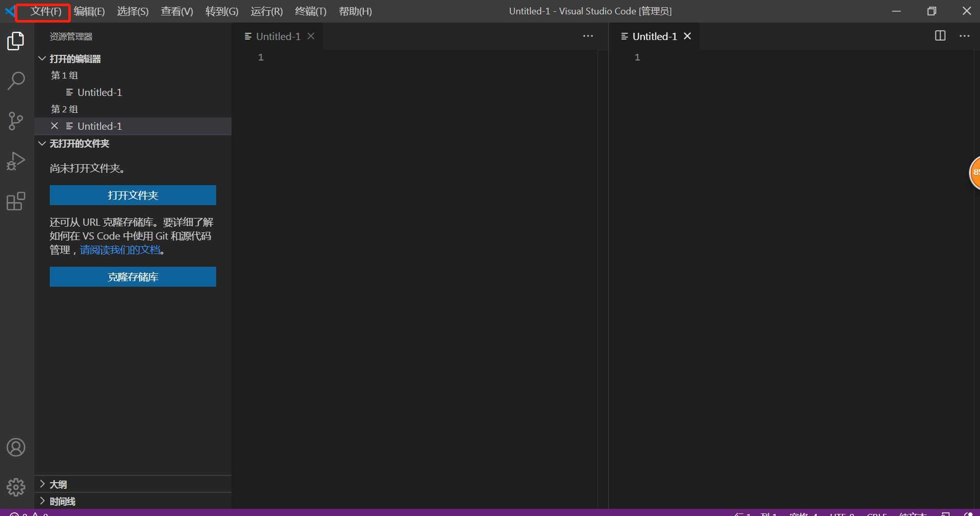Open more actions for the right editor group
This screenshot has width=980, height=516.
coord(965,36)
